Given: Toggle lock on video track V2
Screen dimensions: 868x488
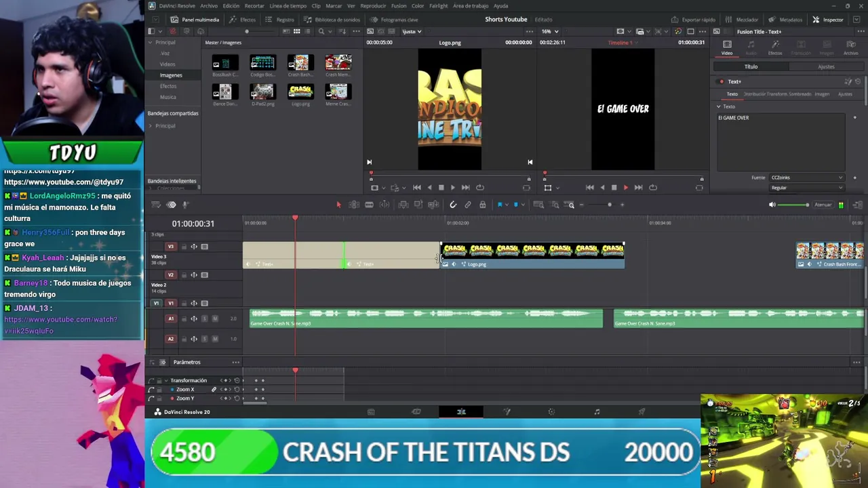Looking at the screenshot, I should [184, 275].
